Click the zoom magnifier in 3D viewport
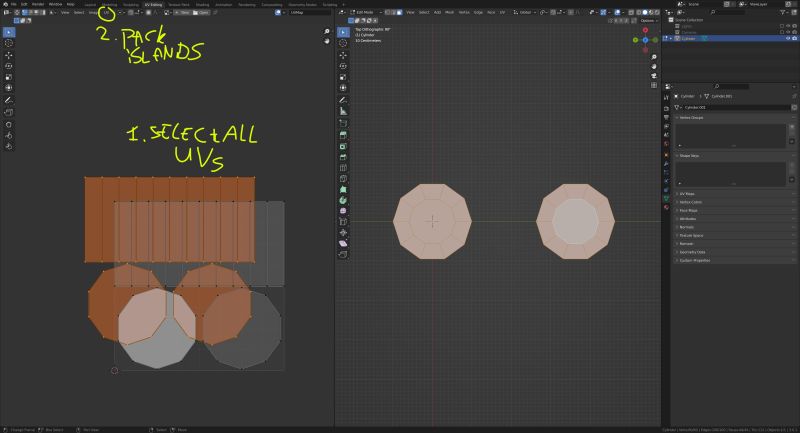 (654, 57)
